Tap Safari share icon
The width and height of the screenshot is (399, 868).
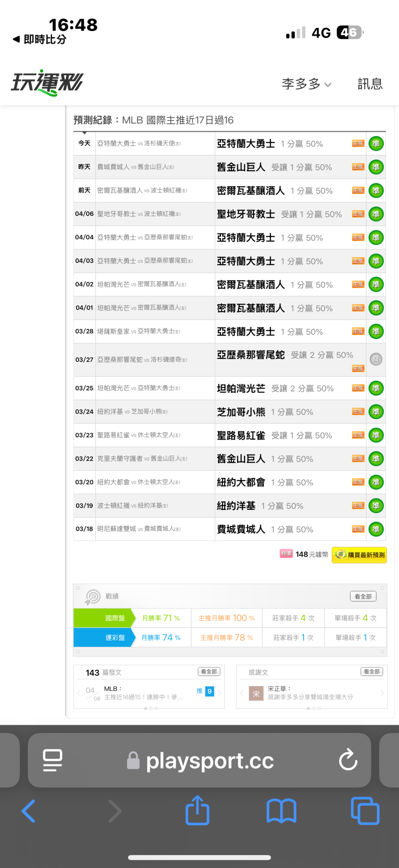[x=197, y=810]
